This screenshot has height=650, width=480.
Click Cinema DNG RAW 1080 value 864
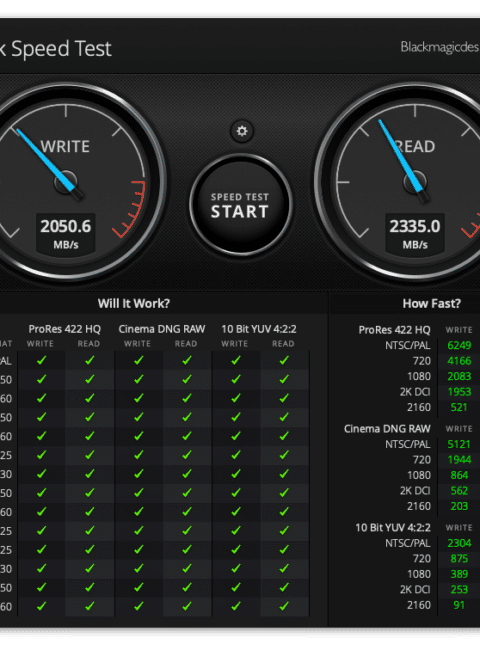[459, 475]
